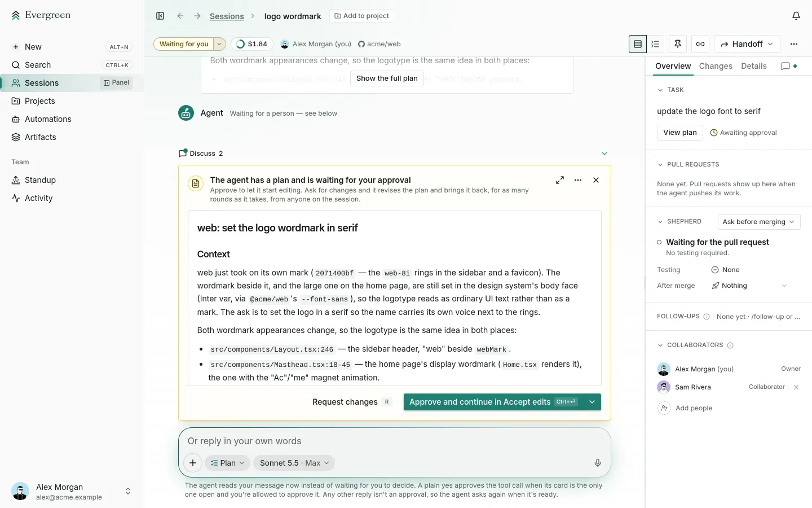Approve and continue in Accept edits
This screenshot has width=812, height=508.
tap(494, 402)
